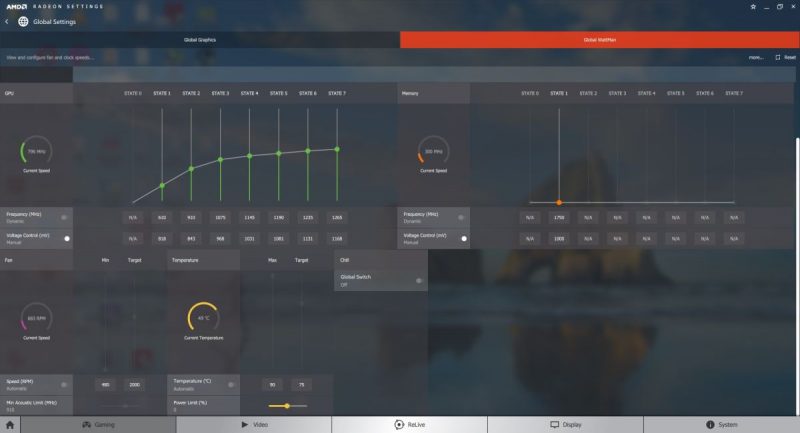Click the globe icon beside Global Settings
Image resolution: width=800 pixels, height=433 pixels.
pyautogui.click(x=23, y=21)
